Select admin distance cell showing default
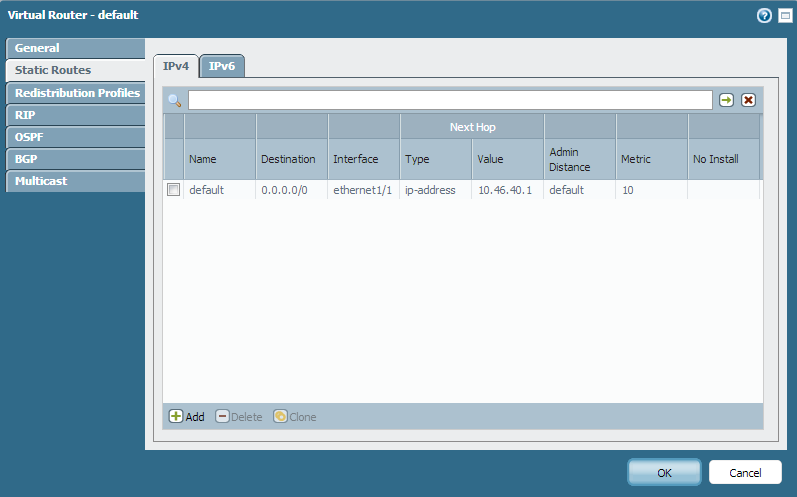797x497 pixels. pyautogui.click(x=566, y=190)
